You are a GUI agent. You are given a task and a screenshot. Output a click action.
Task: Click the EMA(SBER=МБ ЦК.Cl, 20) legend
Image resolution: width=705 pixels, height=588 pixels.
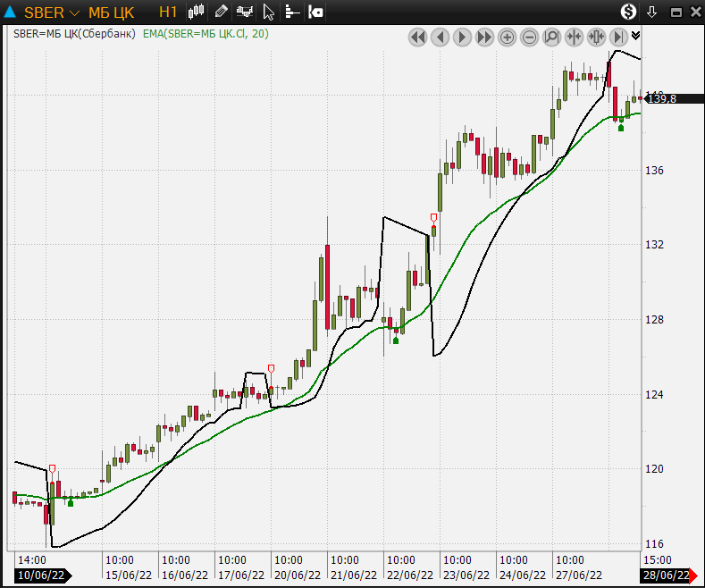click(206, 34)
